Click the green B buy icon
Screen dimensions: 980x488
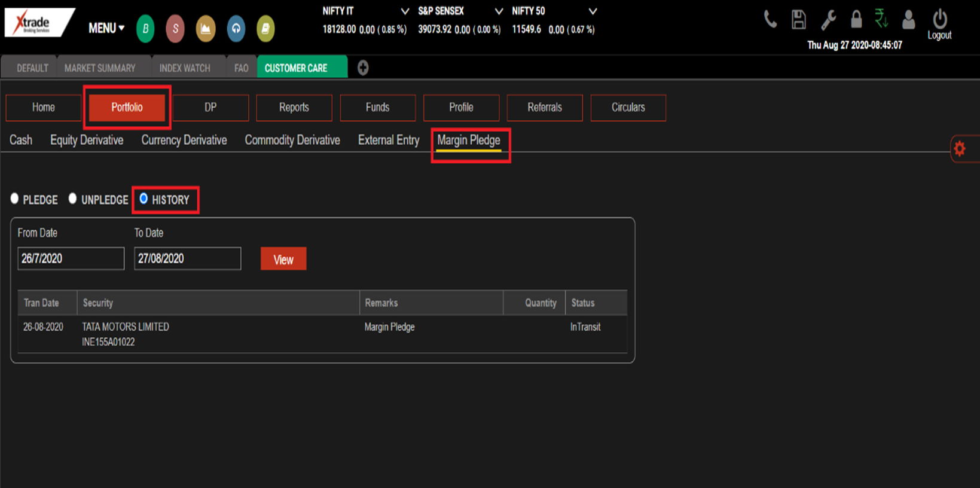[145, 29]
